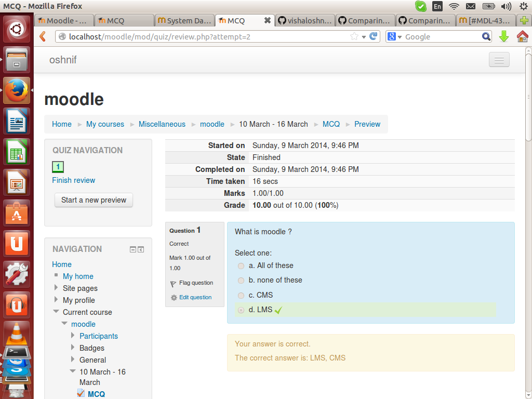
Task: Open a new tab with plus icon
Action: 524,20
